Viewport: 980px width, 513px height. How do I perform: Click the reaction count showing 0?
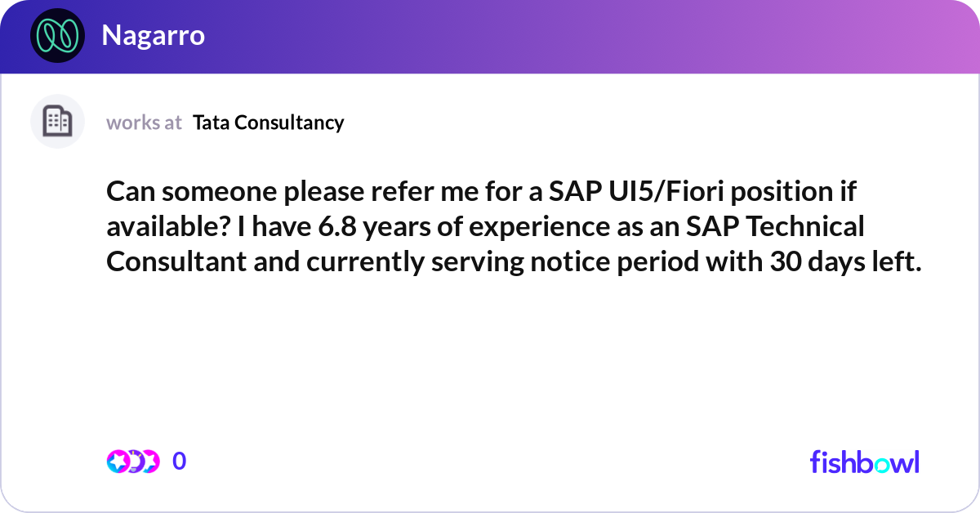point(180,462)
